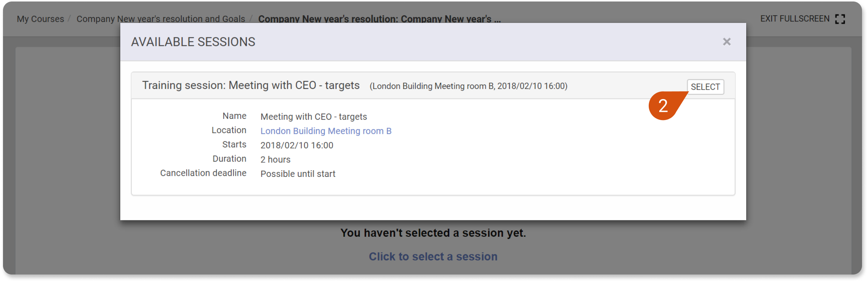Go to My Courses breadcrumb

click(40, 19)
